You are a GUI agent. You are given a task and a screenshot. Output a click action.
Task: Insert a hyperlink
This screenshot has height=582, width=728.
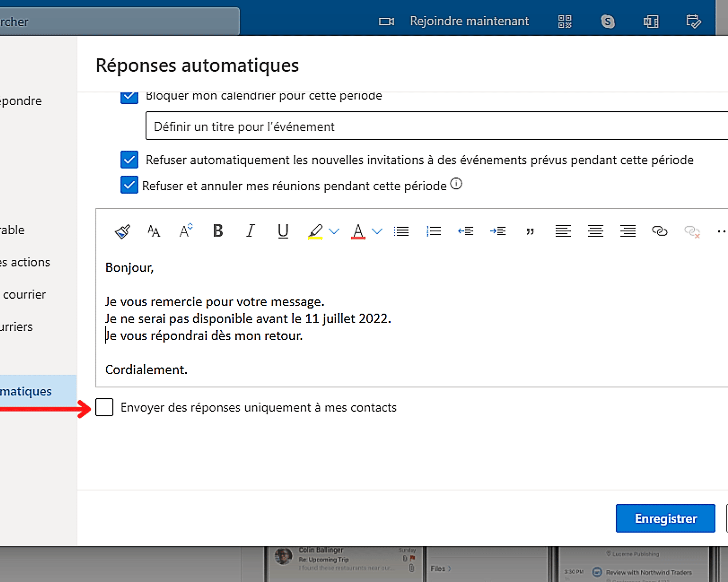point(660,231)
